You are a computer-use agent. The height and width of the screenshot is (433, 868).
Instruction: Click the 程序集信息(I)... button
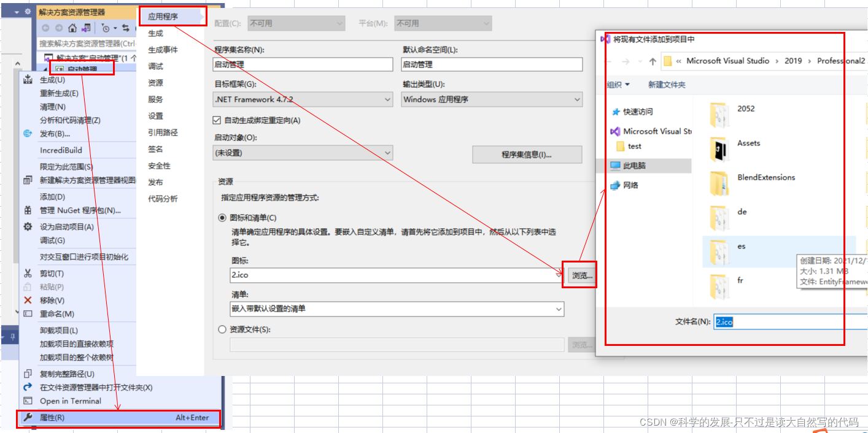pyautogui.click(x=527, y=155)
